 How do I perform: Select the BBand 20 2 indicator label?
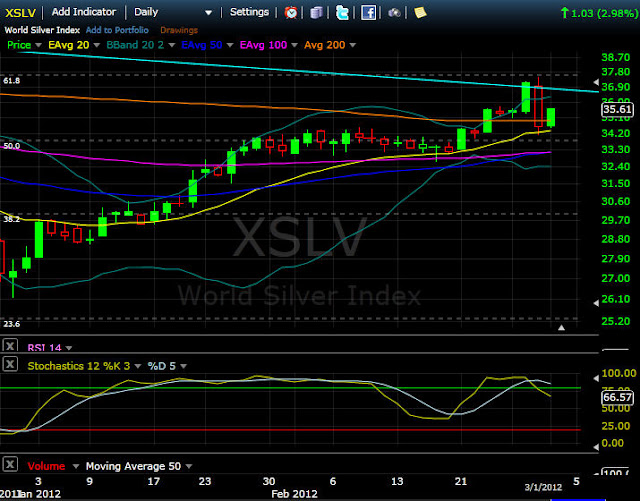(x=135, y=45)
